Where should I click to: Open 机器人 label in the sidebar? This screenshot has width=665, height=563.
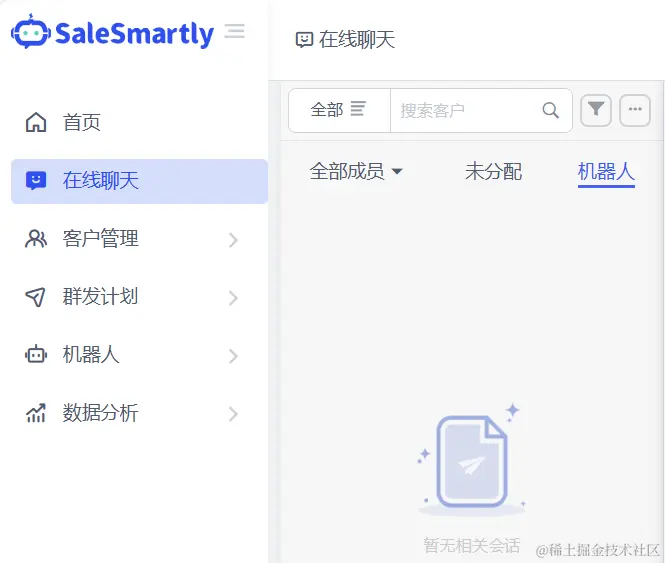(91, 355)
